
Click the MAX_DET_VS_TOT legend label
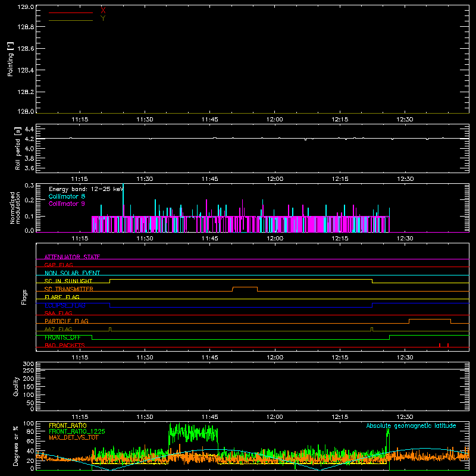[x=74, y=437]
